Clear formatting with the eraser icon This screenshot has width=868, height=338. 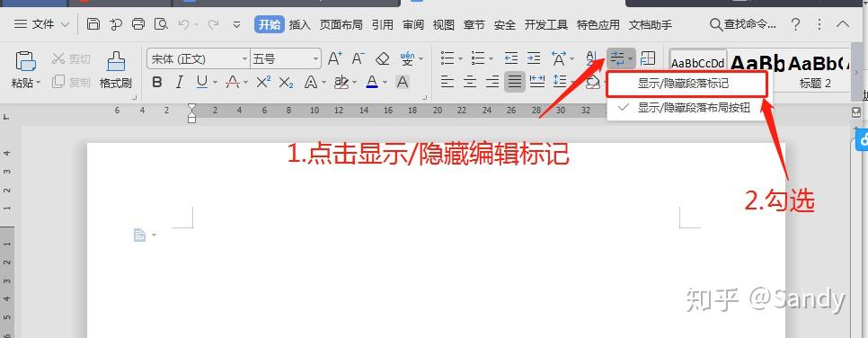(382, 58)
